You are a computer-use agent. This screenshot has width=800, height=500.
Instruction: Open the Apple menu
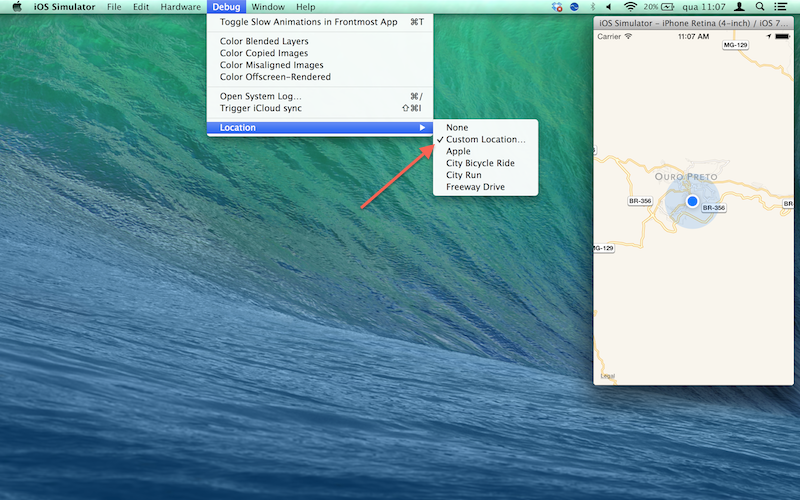pos(17,7)
